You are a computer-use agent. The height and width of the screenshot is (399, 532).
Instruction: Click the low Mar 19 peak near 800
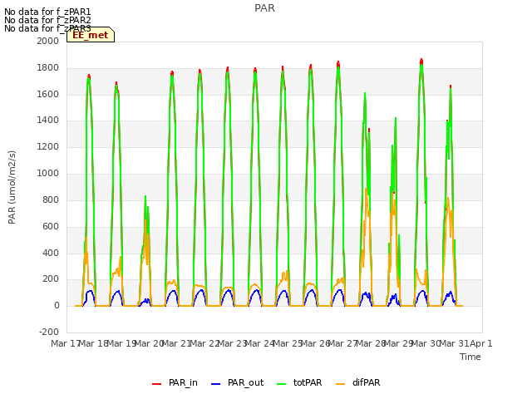click(x=145, y=196)
